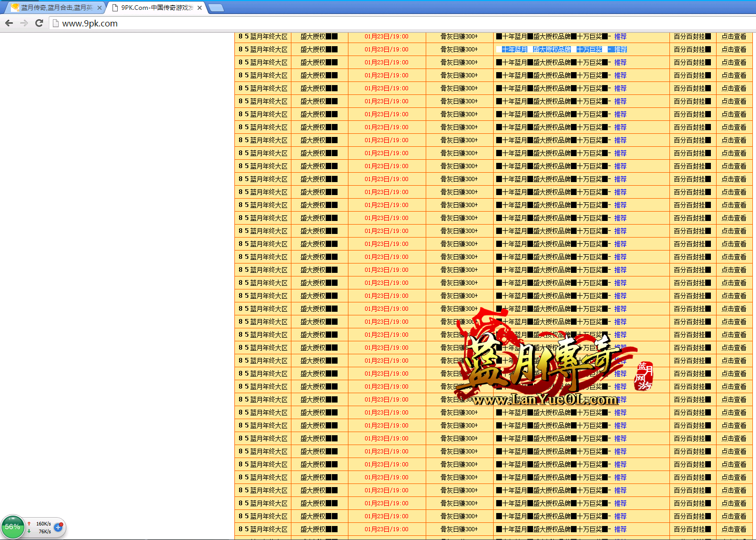This screenshot has height=540, width=756.
Task: Reload the current 9pk.com page
Action: click(x=39, y=23)
